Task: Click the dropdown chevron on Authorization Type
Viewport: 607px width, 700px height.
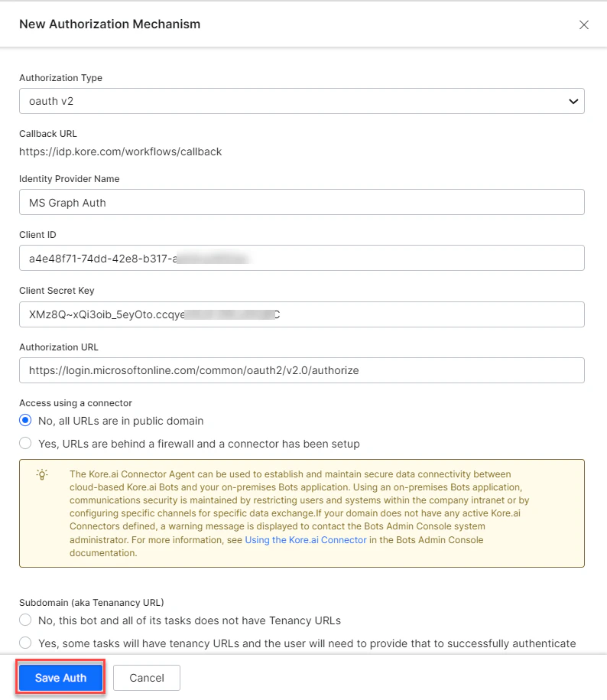Action: (x=573, y=101)
